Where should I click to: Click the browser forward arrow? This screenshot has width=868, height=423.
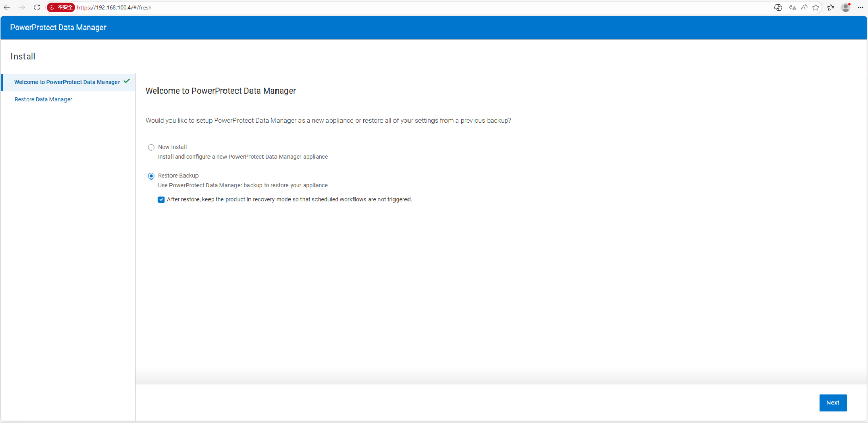click(x=22, y=7)
